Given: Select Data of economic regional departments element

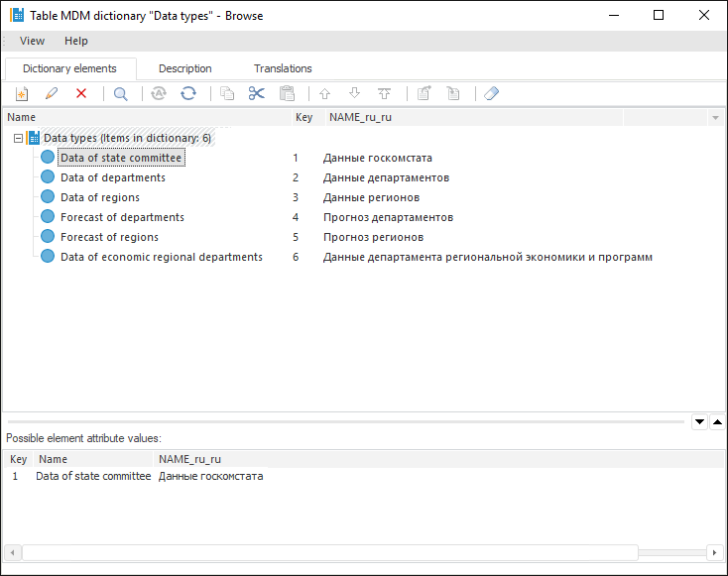Looking at the screenshot, I should click(x=162, y=257).
